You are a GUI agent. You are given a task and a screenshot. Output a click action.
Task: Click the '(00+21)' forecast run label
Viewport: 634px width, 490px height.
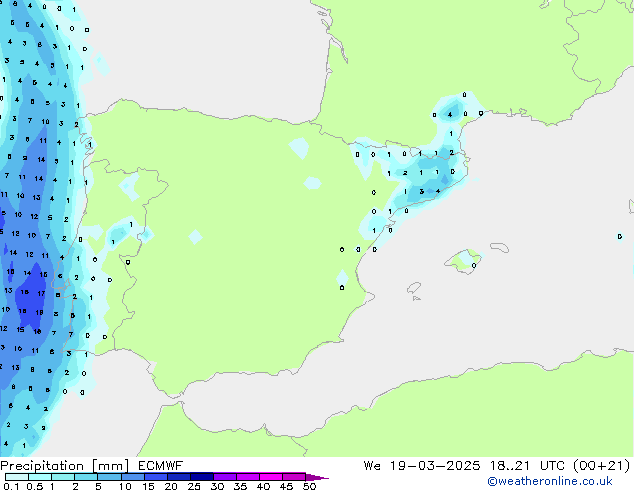(x=602, y=466)
